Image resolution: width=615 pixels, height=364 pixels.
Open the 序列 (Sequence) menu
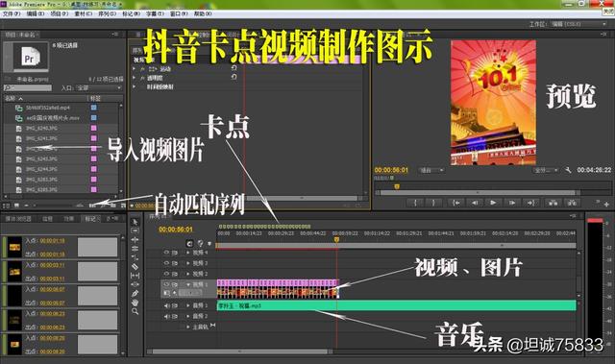[107, 13]
